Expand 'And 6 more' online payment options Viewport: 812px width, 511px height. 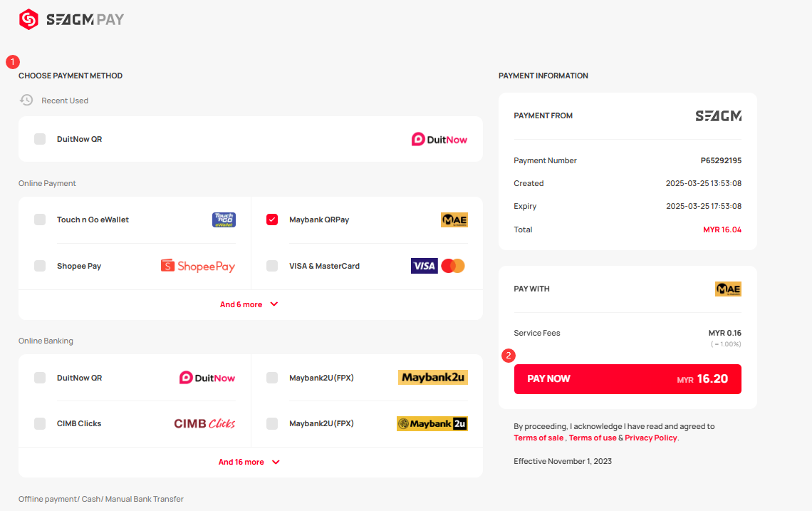click(249, 304)
